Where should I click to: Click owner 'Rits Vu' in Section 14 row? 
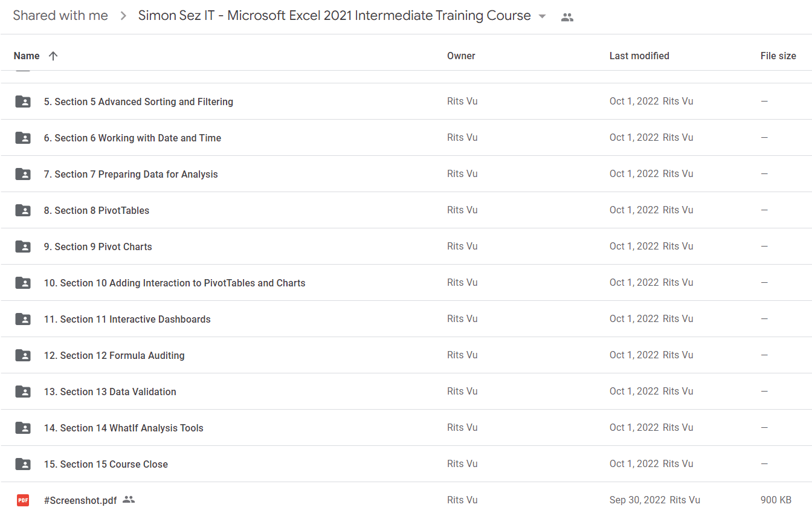(x=462, y=428)
